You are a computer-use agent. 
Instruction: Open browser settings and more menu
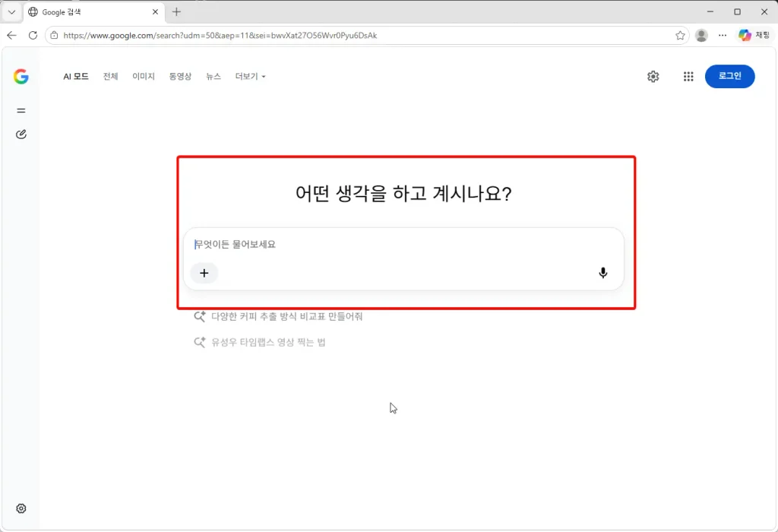[723, 35]
